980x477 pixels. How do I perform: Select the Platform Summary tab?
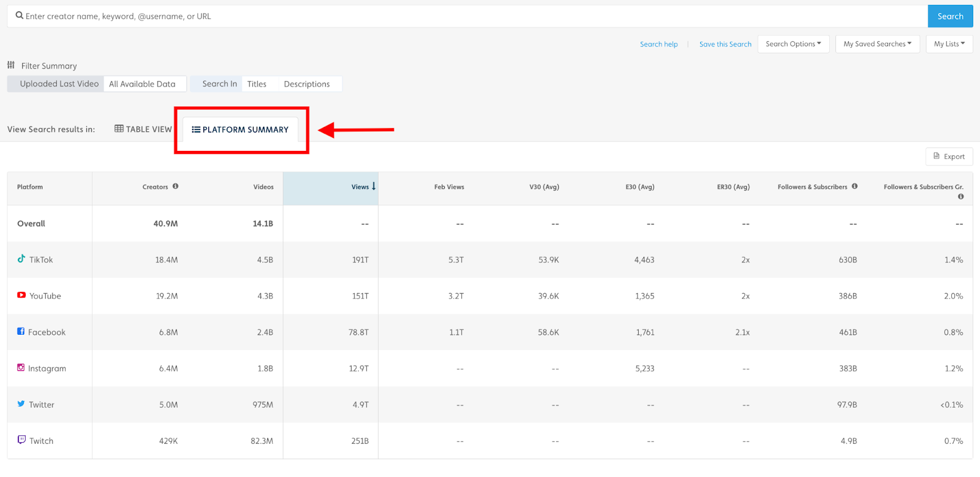pyautogui.click(x=240, y=130)
